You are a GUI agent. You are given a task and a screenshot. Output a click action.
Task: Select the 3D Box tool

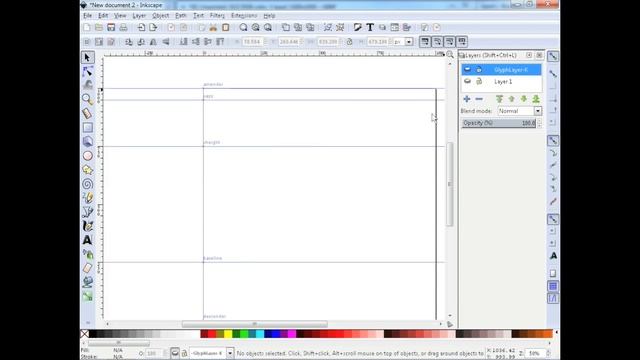pos(87,142)
